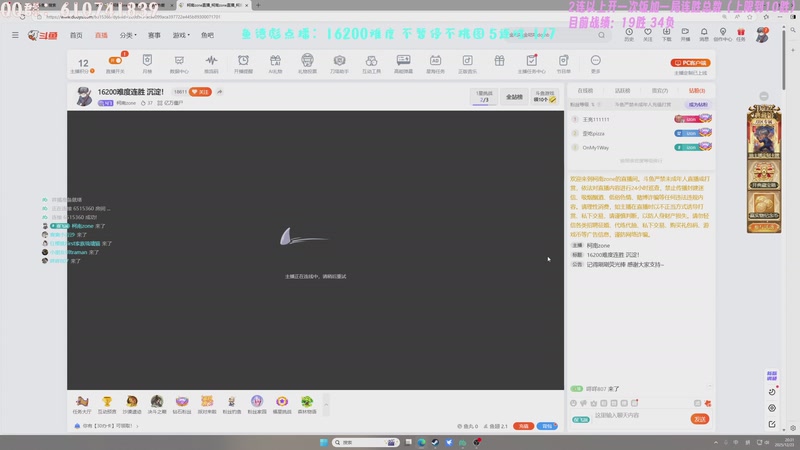The height and width of the screenshot is (450, 800).
Task: Open the 消息 bell notifications icon
Action: [x=704, y=34]
